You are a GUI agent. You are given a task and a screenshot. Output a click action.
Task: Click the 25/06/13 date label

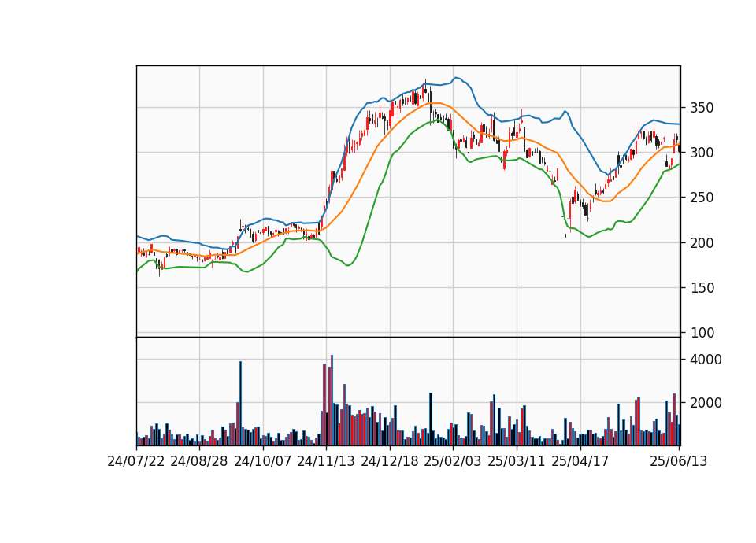tap(679, 462)
